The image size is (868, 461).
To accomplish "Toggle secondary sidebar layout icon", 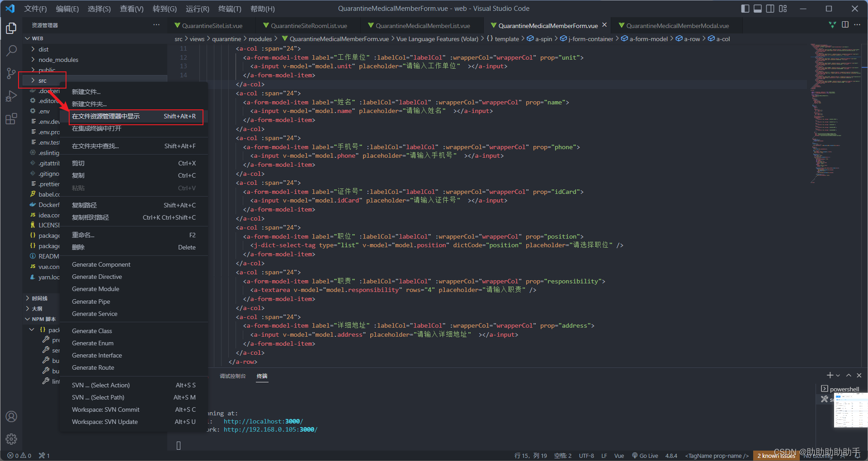I will tap(770, 9).
